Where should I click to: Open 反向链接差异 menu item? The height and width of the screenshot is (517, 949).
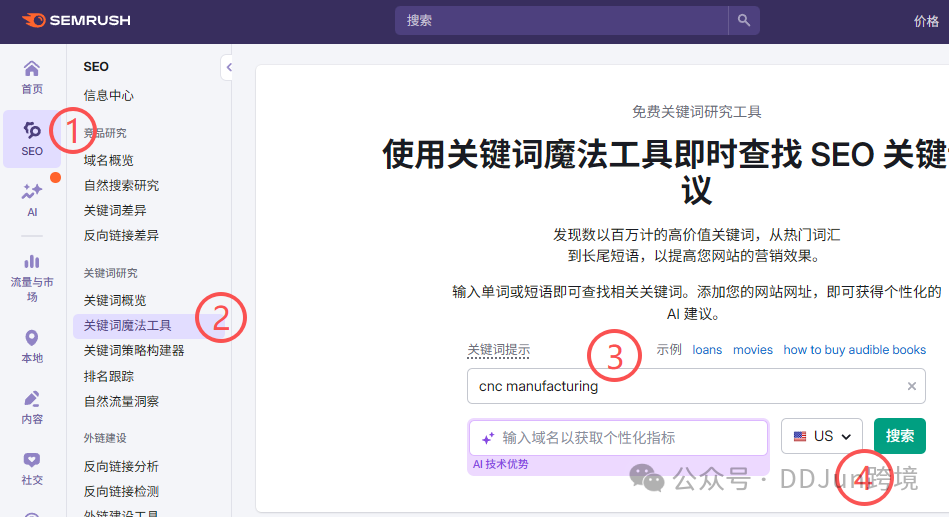122,235
